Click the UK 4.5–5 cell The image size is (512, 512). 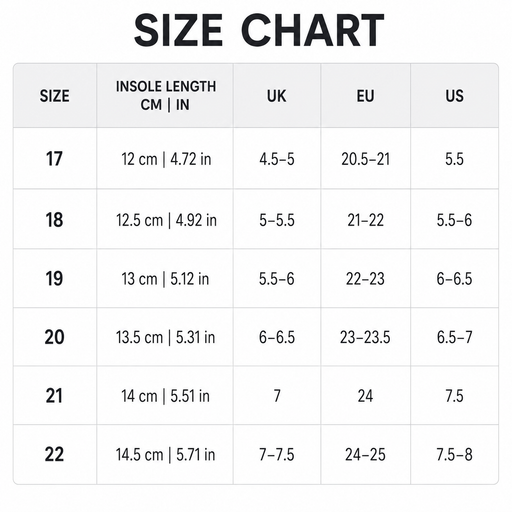(x=277, y=159)
